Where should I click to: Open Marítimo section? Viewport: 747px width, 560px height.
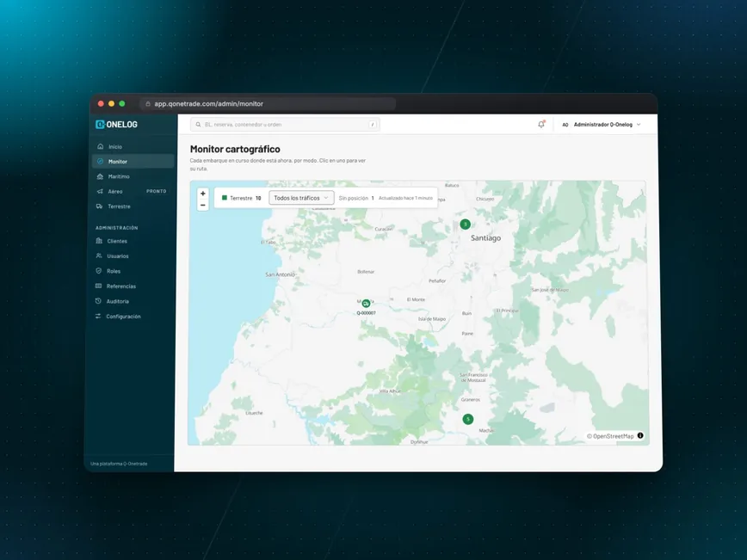(x=133, y=176)
